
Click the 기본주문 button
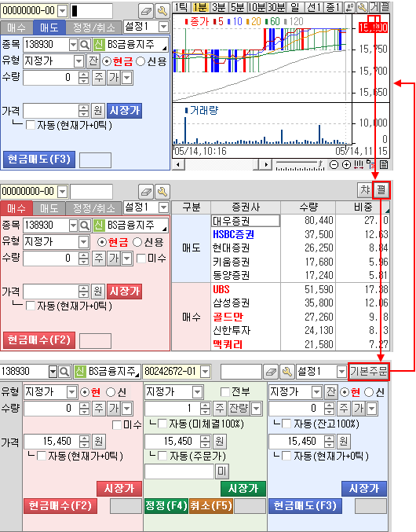click(369, 372)
